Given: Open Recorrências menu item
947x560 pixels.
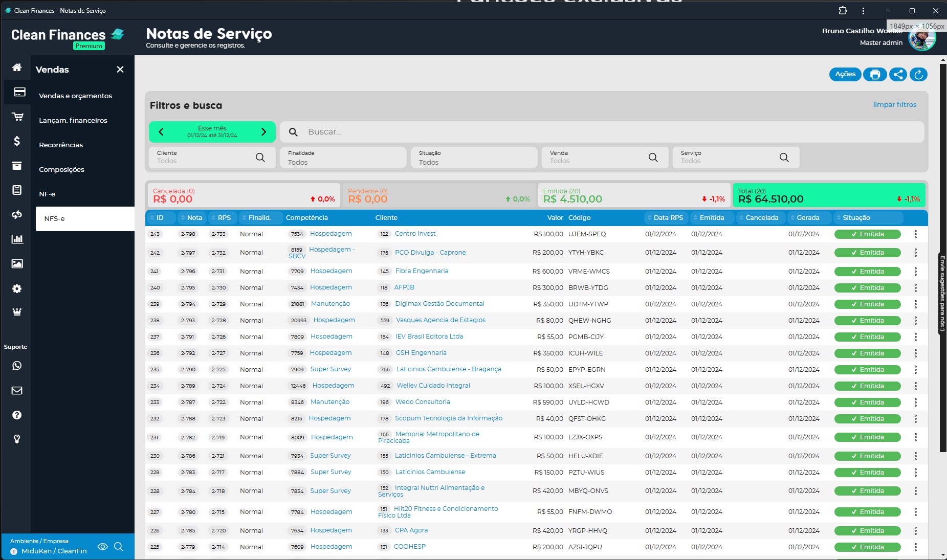Looking at the screenshot, I should (x=61, y=145).
